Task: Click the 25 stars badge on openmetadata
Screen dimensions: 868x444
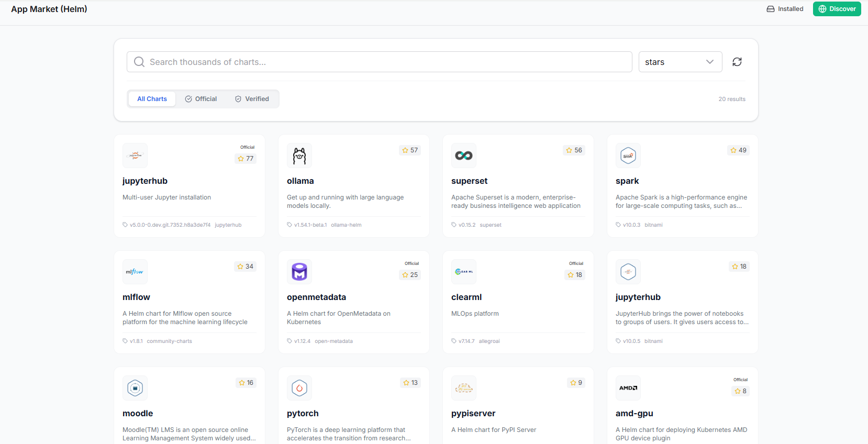Action: click(x=410, y=275)
